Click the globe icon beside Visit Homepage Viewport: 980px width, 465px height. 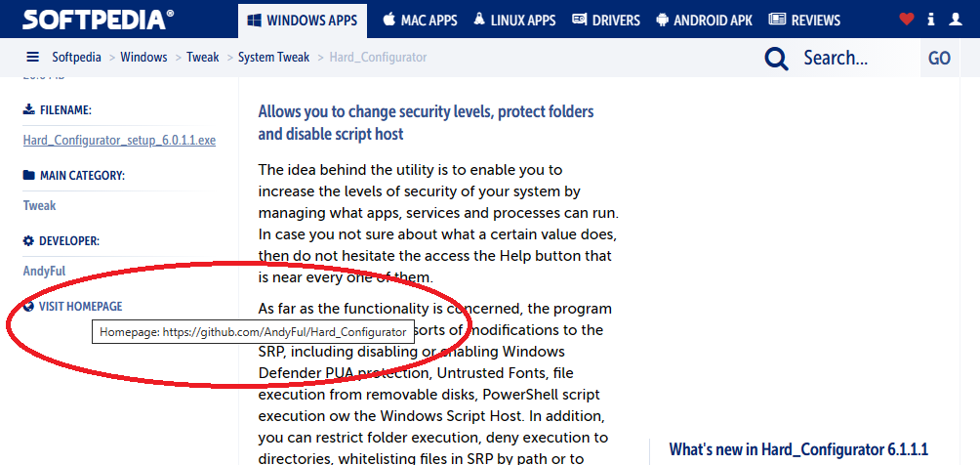[28, 306]
